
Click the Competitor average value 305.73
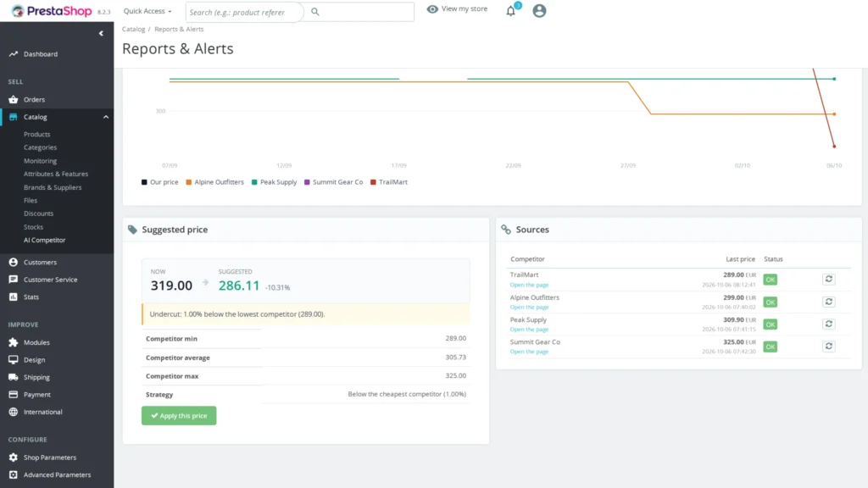[455, 358]
